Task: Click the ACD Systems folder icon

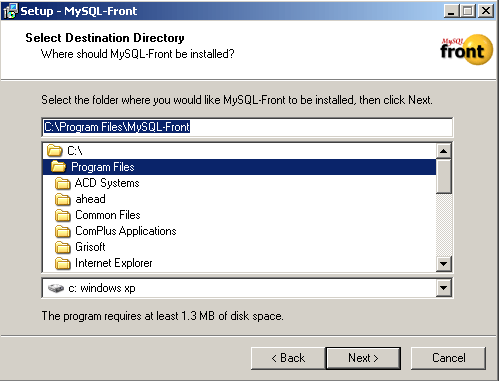Action: 63,183
